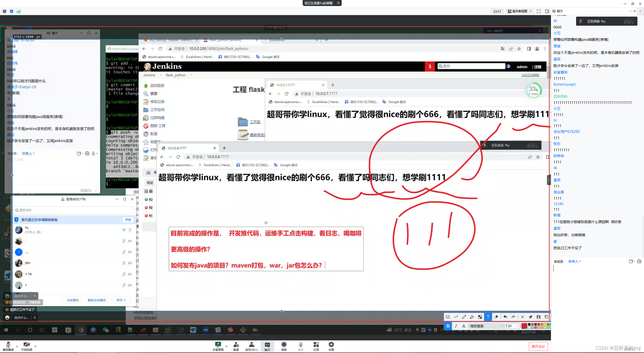Click 立即构建 in Jenkins sidebar

pos(157,118)
